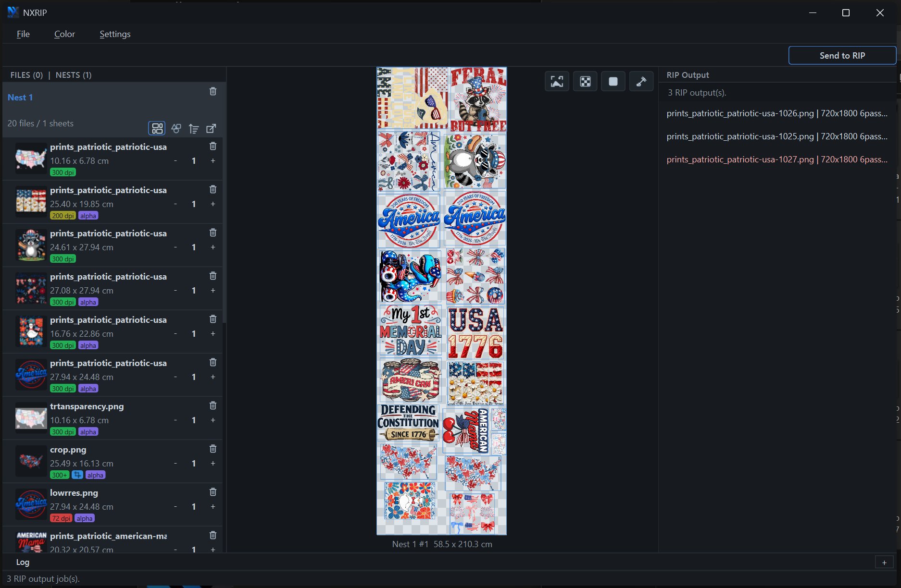Select Defending the Constitution design on sheet
901x588 pixels.
(x=408, y=422)
